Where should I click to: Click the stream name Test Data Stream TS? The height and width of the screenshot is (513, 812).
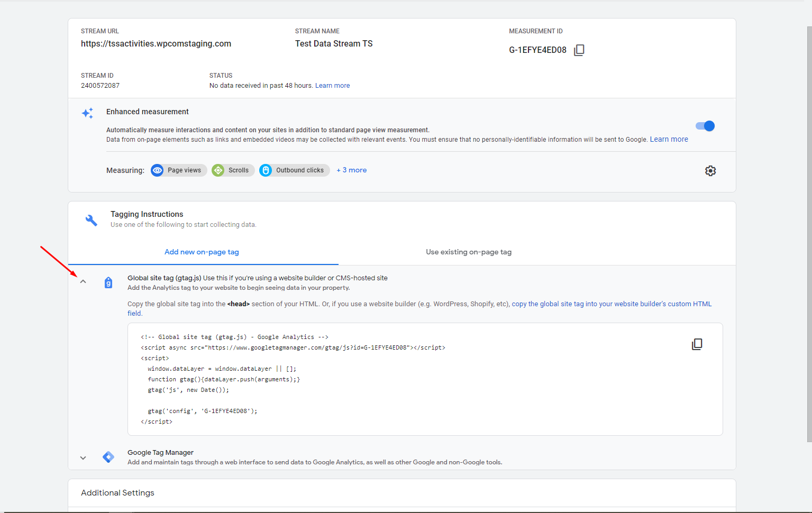click(x=334, y=44)
